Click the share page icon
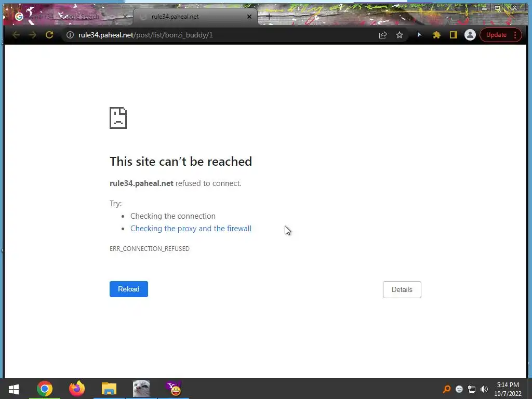Screen dimensions: 532x399 [383, 35]
